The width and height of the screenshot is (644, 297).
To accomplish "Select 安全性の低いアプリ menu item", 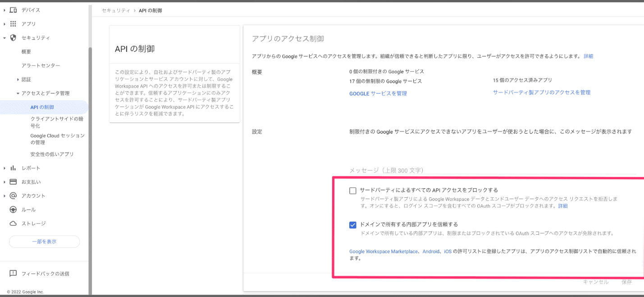I will pyautogui.click(x=52, y=154).
